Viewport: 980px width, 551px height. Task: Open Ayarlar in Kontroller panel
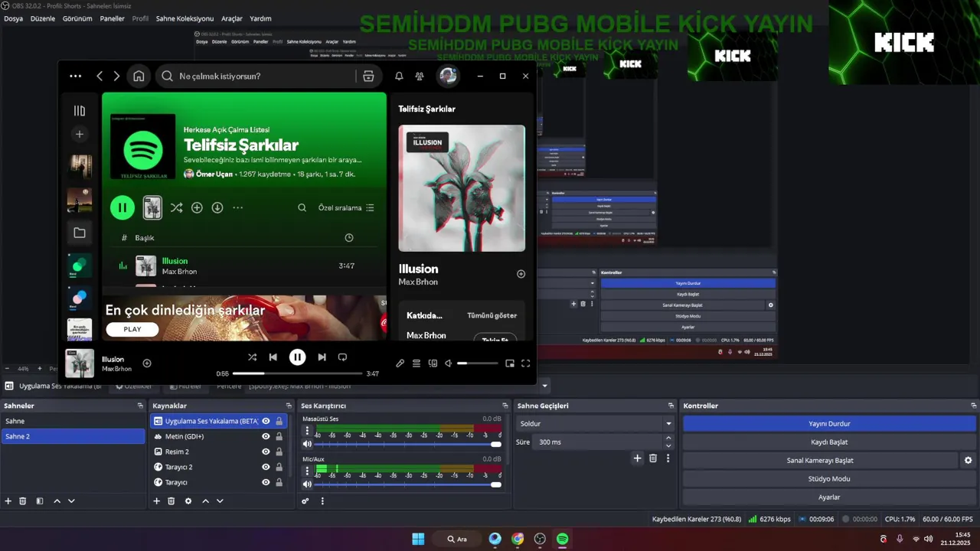point(829,497)
